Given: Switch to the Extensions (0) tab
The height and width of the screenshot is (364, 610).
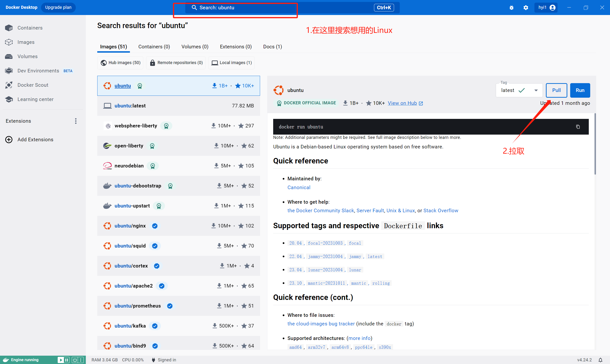Looking at the screenshot, I should 236,47.
